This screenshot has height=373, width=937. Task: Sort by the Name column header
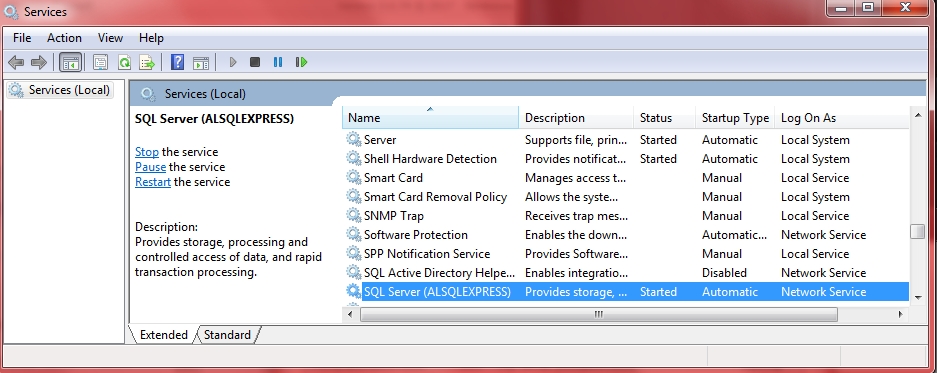430,118
